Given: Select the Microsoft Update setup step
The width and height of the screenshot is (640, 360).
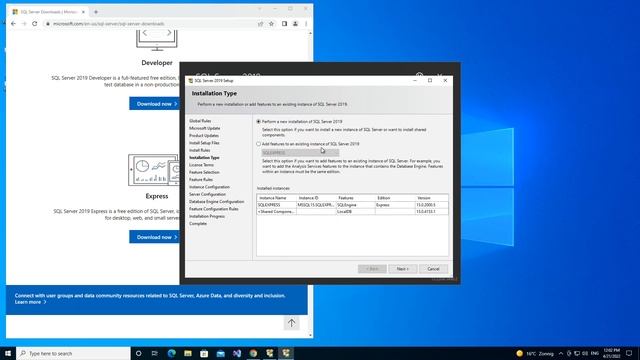Looking at the screenshot, I should tap(204, 128).
